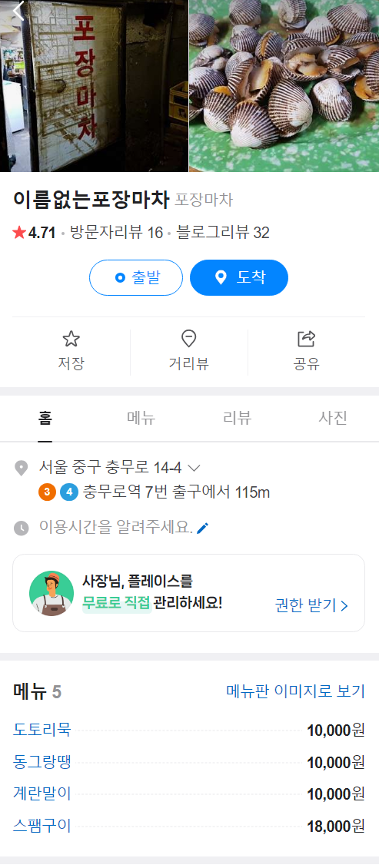Open 메뉴판 이미지로 보기 link
Screen dimensions: 379x868
tap(296, 691)
